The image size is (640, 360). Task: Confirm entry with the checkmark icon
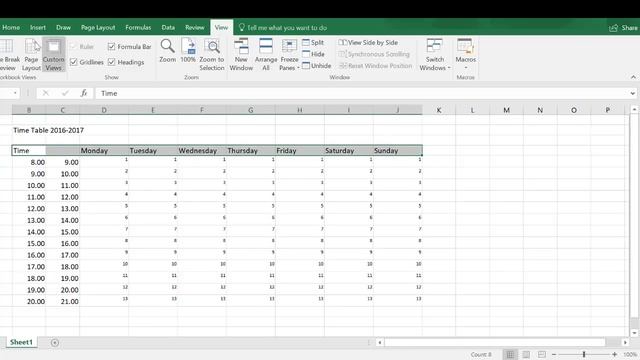pyautogui.click(x=65, y=93)
